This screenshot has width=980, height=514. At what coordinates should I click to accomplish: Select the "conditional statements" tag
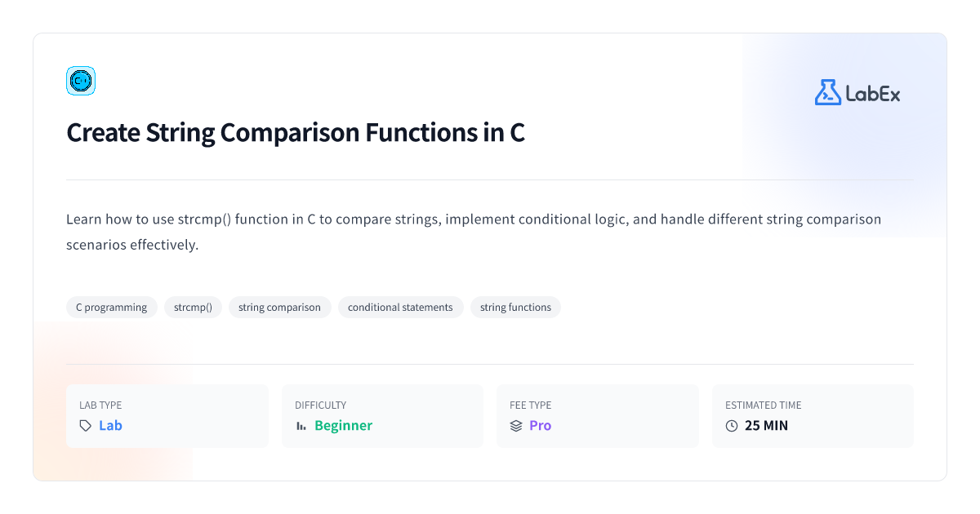click(400, 308)
